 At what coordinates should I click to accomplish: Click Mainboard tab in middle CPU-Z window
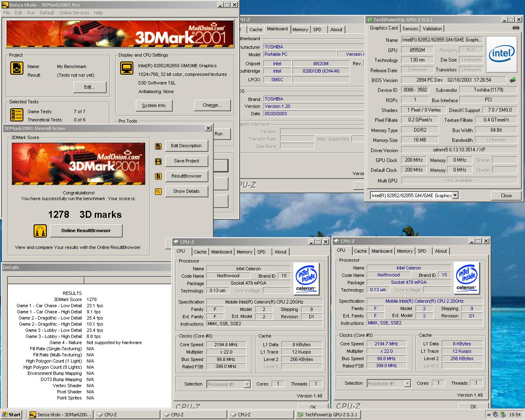pyautogui.click(x=221, y=252)
